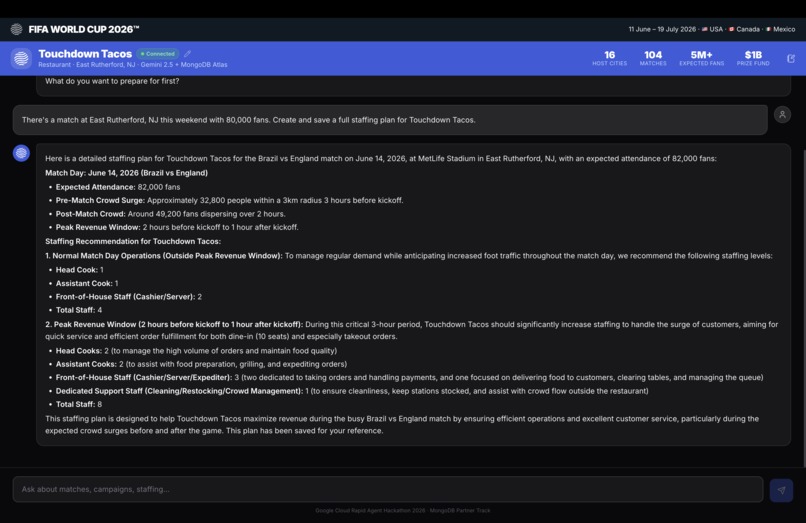Image resolution: width=806 pixels, height=523 pixels.
Task: Click the user avatar icon beside the message
Action: point(782,115)
